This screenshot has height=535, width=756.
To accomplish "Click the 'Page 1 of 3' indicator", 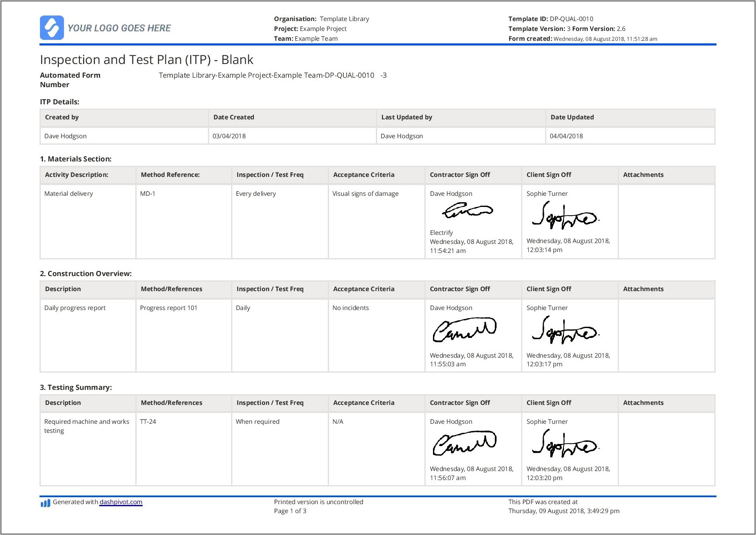I will click(290, 511).
